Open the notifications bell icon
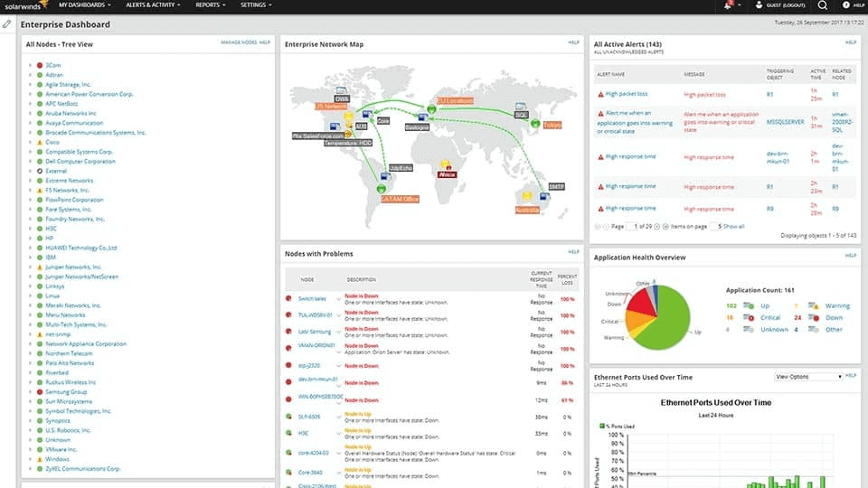Screen dimensions: 868x488 tap(728, 5)
